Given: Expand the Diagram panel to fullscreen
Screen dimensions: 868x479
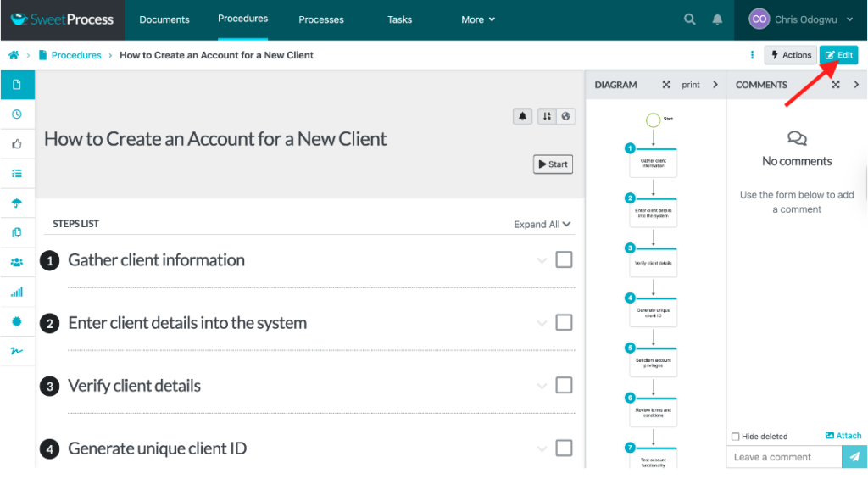Looking at the screenshot, I should click(x=666, y=85).
